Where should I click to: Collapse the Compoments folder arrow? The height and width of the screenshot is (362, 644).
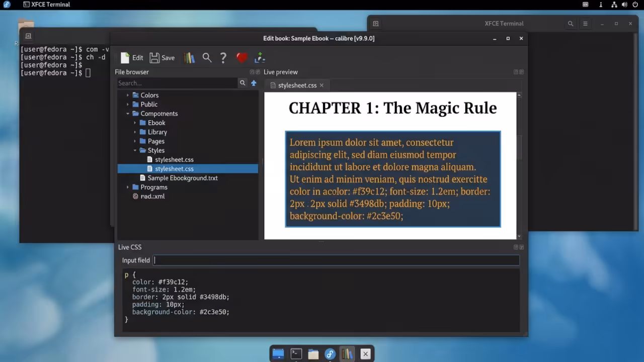coord(128,114)
